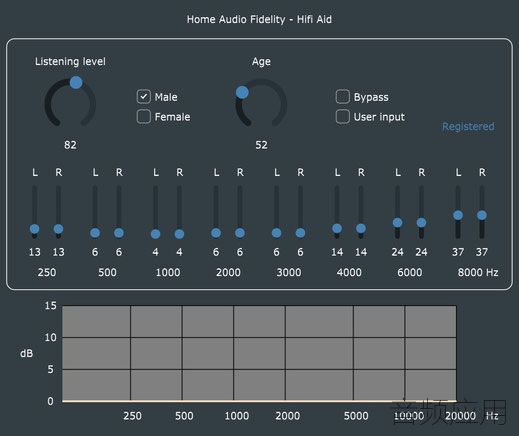
Task: Click the frequency response graph area
Action: pos(259,353)
